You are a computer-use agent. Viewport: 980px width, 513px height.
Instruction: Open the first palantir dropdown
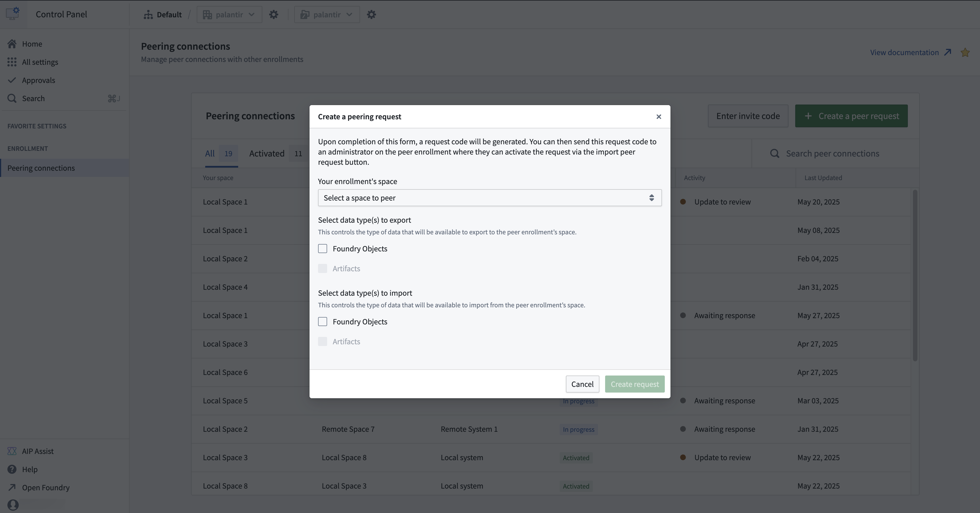[229, 14]
